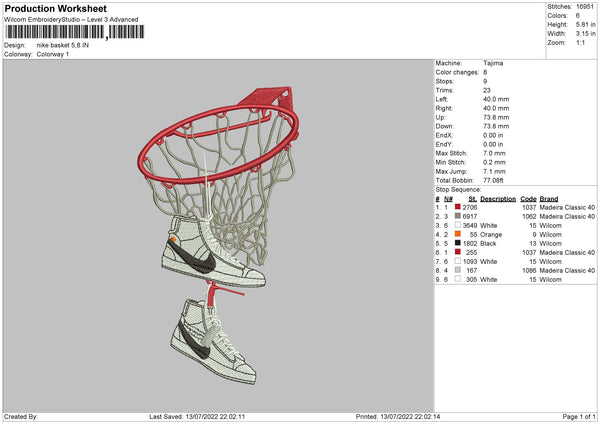Click the 'Color changes:' label
Image resolution: width=600 pixels, height=424 pixels.
457,72
